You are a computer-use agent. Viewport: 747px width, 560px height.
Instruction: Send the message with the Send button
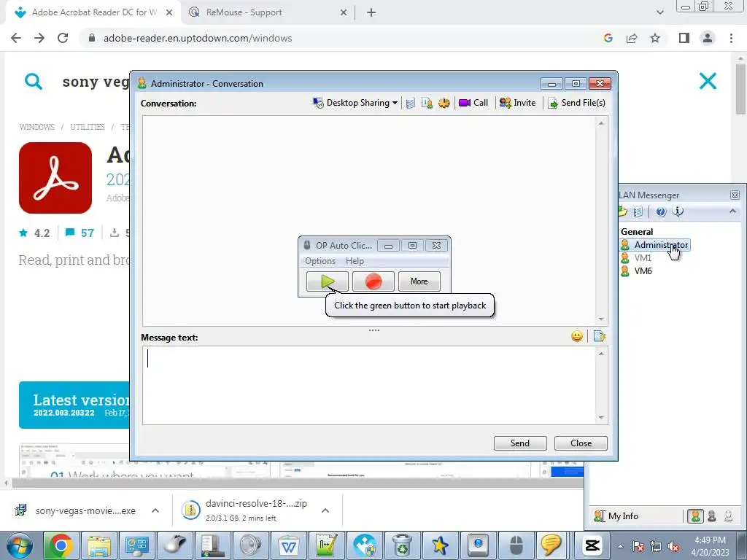[x=520, y=443]
